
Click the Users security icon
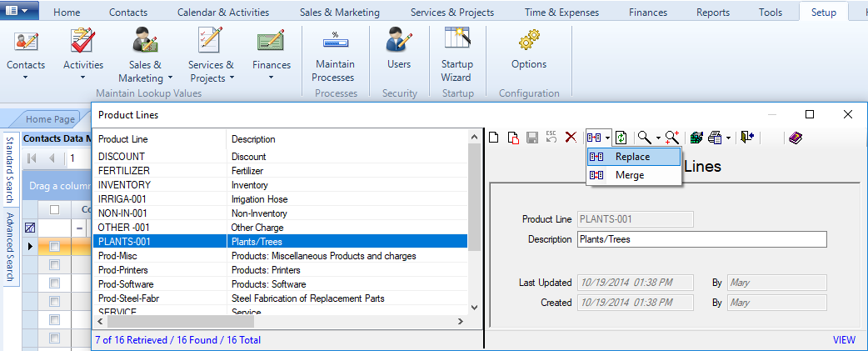399,50
